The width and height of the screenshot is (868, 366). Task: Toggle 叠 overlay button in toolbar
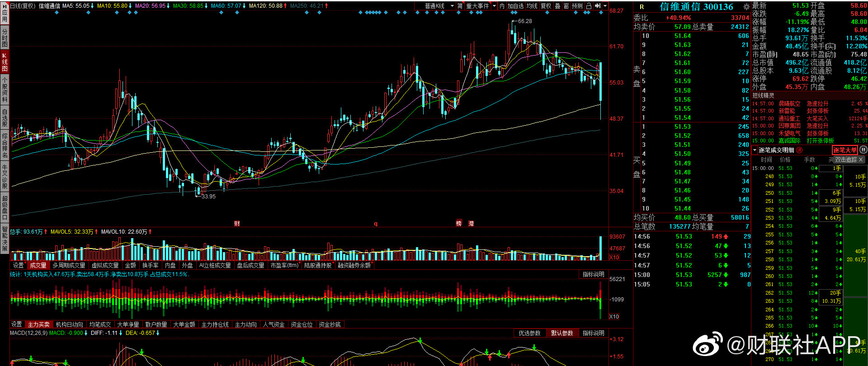557,6
